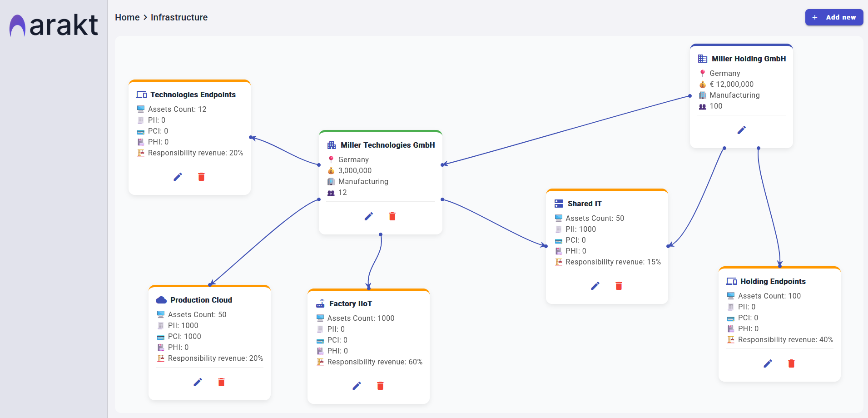Open the edit pencil on Miller Holding GmbH
The image size is (868, 418).
tap(741, 130)
